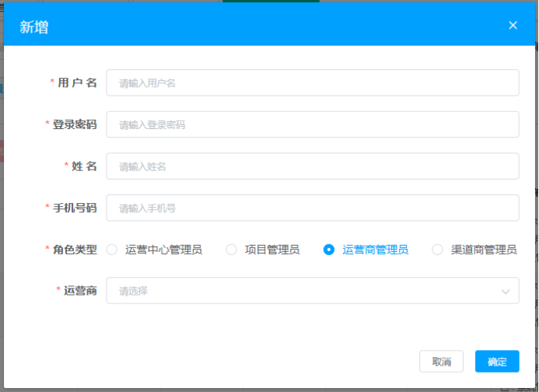Pick the 渠道商管理员 radio option
Screen dimensions: 539x392
(437, 250)
